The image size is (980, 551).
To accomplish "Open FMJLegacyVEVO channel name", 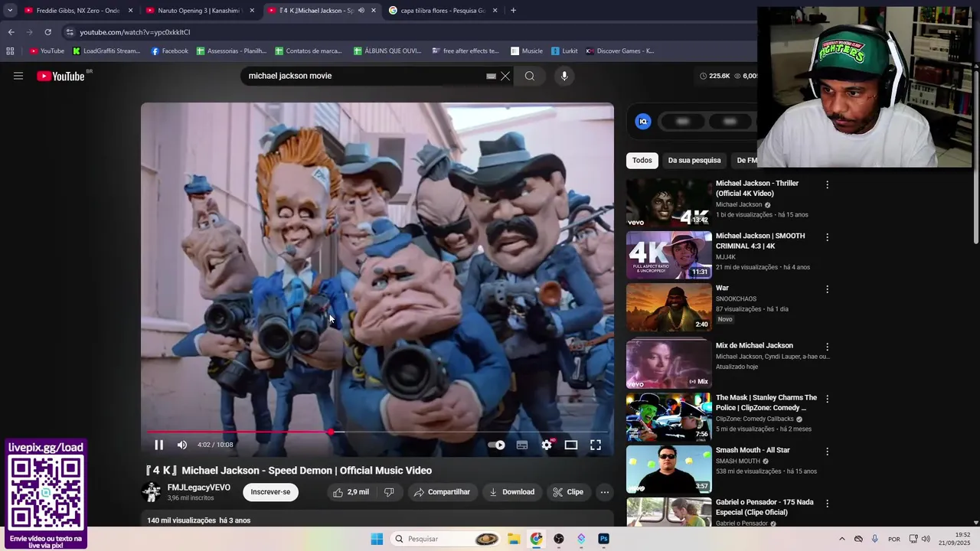I will coord(199,487).
